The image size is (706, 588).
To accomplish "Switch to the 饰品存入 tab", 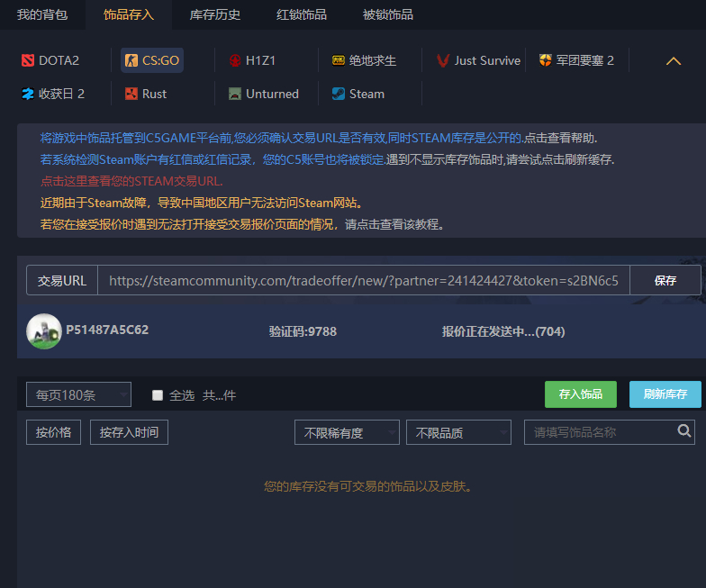I will coord(128,14).
